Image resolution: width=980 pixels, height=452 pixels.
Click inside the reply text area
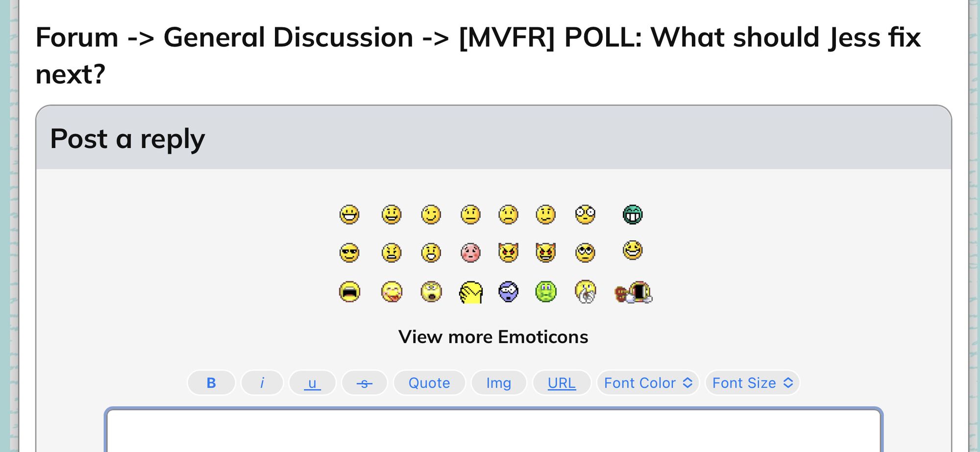point(493,431)
